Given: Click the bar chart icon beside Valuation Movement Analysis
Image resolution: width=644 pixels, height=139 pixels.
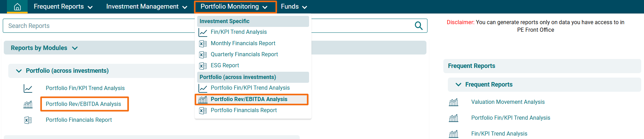Looking at the screenshot, I should tap(453, 102).
